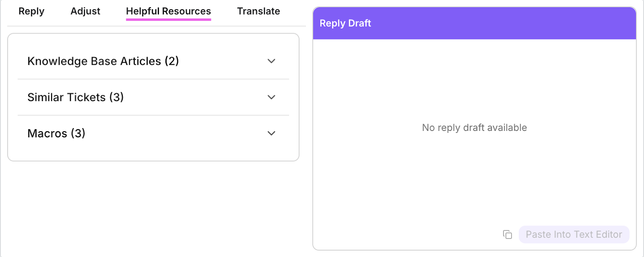Expand Similar Tickets using the chevron arrow
644x257 pixels.
(x=271, y=97)
